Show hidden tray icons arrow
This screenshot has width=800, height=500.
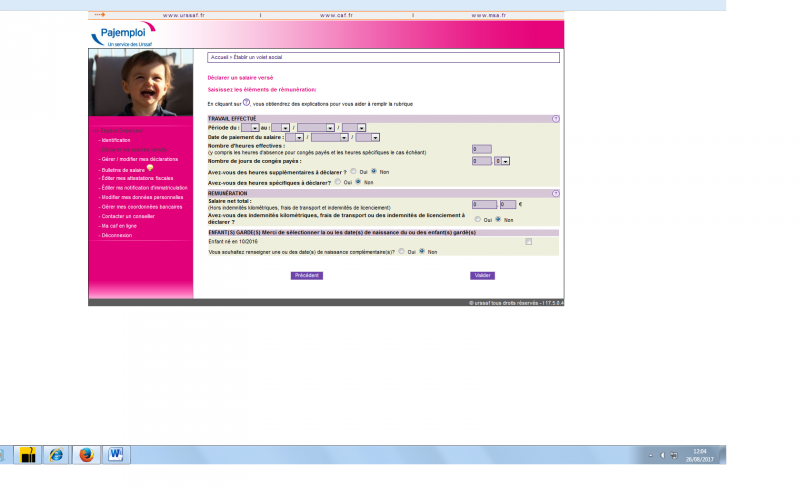pos(651,455)
